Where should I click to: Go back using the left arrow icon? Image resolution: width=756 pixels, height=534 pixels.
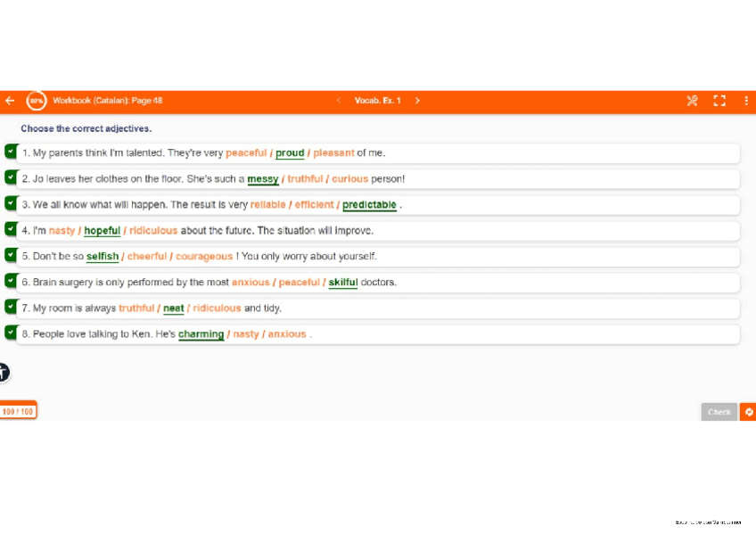click(x=10, y=101)
